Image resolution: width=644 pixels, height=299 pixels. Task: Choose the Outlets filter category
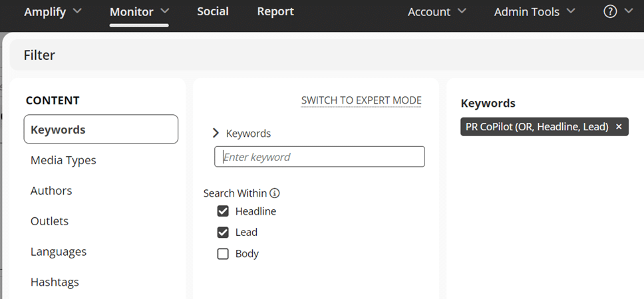[x=49, y=221]
